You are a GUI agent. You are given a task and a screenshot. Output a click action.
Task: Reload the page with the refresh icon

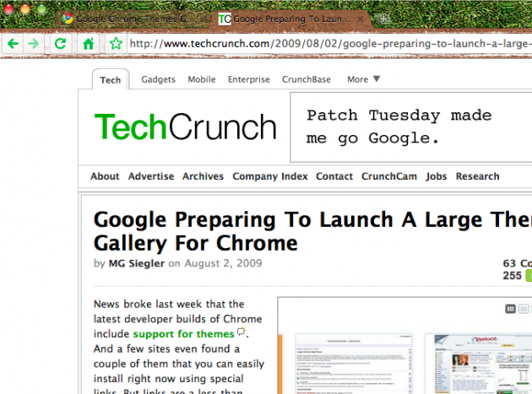61,44
